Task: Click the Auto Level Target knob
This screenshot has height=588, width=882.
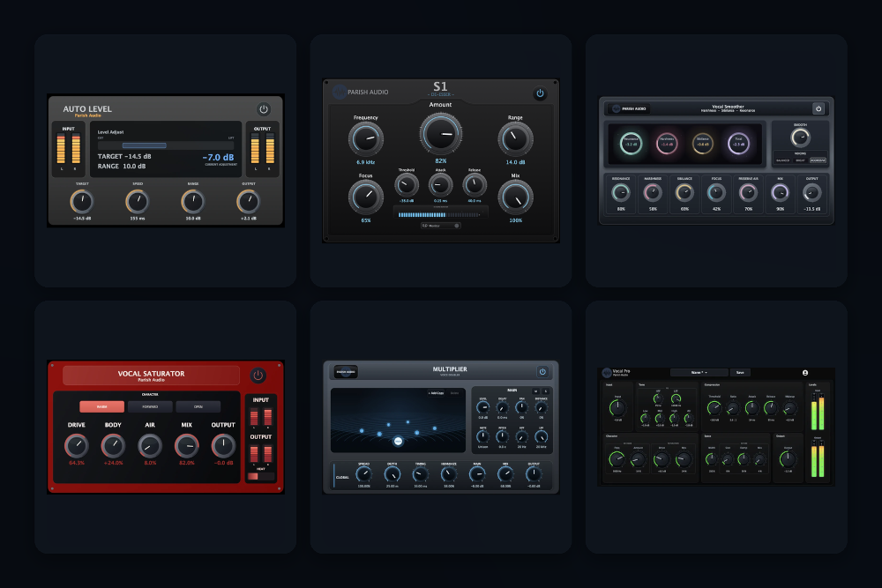Action: [81, 201]
